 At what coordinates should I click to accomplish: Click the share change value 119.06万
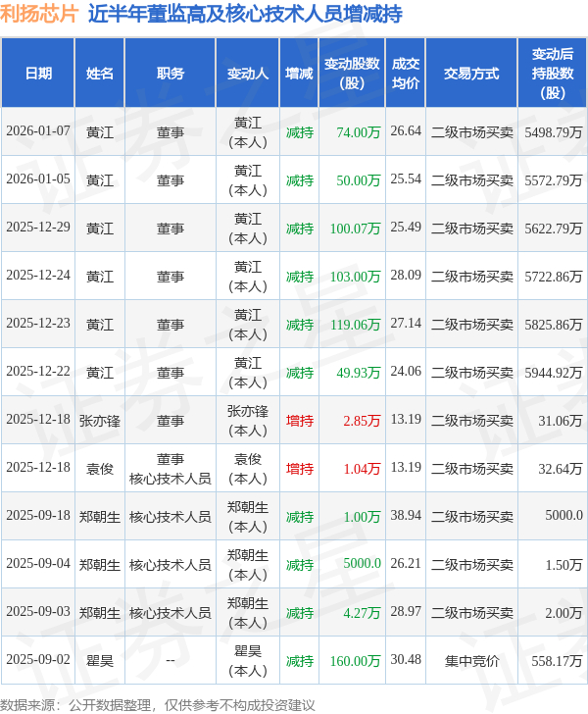tap(356, 325)
